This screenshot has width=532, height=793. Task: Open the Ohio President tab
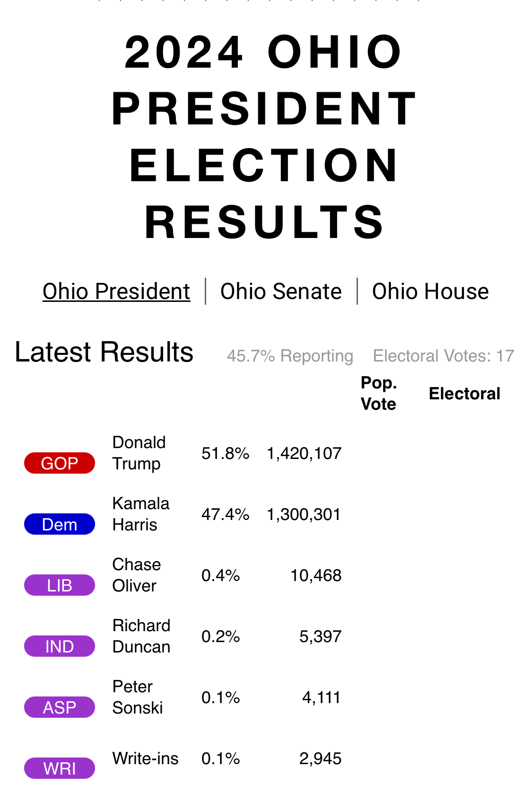[x=116, y=291]
